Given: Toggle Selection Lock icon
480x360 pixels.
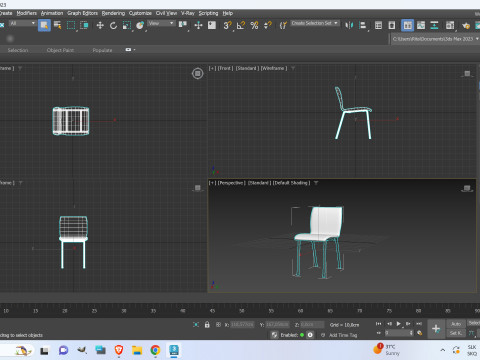Looking at the screenshot, I should pyautogui.click(x=207, y=324).
